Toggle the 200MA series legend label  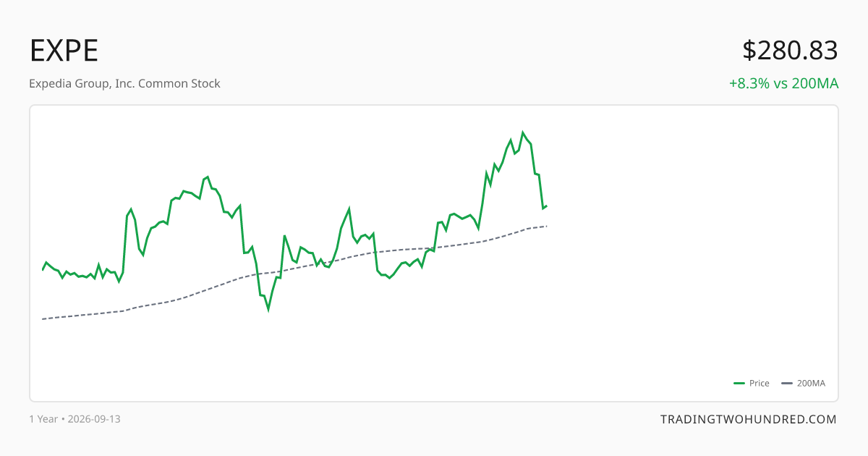coord(811,384)
